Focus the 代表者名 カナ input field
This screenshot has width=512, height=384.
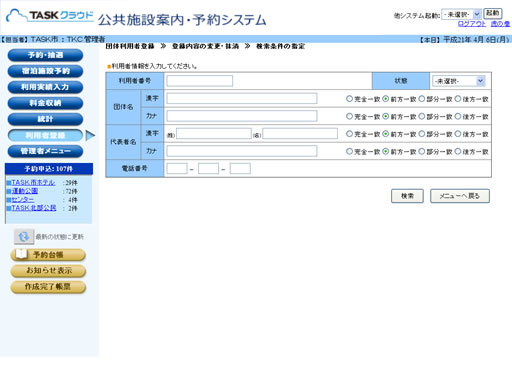[x=242, y=151]
